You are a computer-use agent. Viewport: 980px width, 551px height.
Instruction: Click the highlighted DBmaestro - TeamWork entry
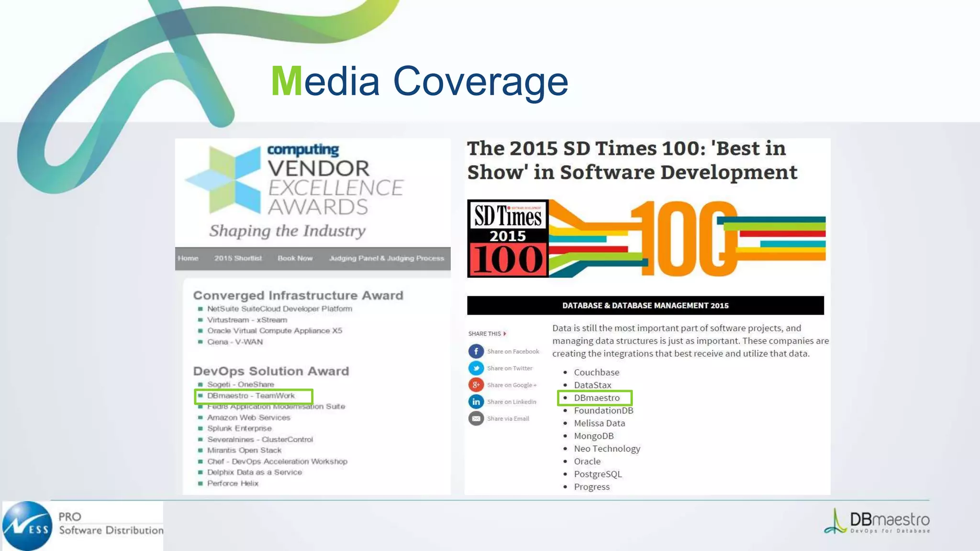[x=251, y=396]
